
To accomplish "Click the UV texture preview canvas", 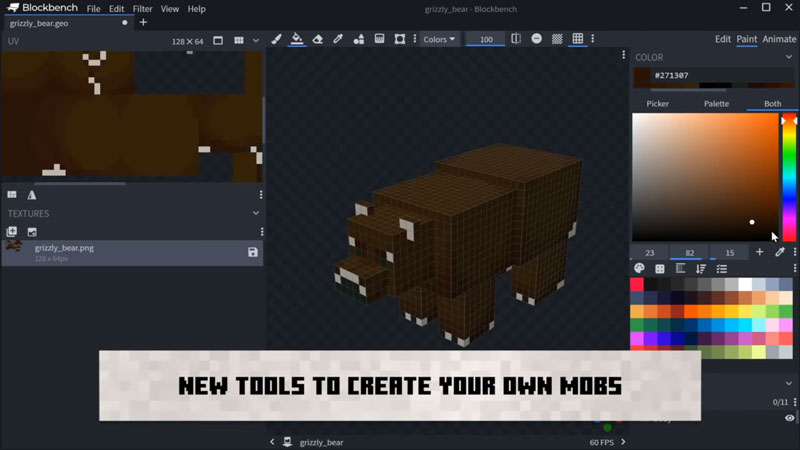I will click(x=132, y=116).
